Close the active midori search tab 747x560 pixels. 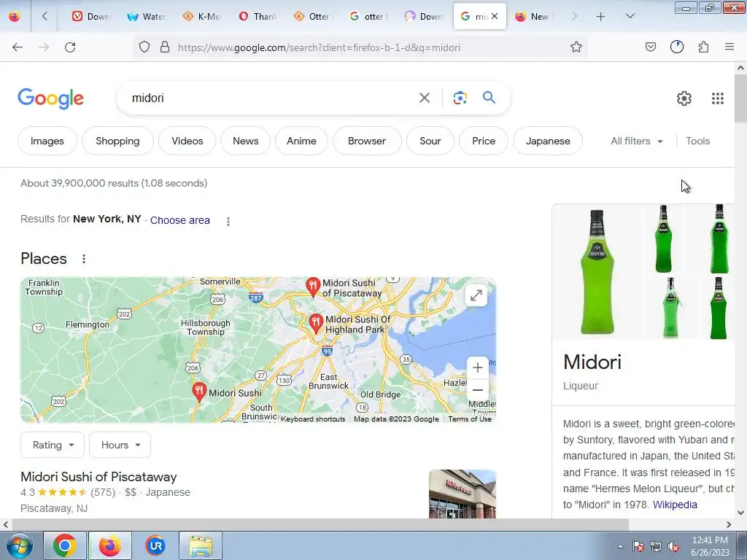(x=495, y=16)
